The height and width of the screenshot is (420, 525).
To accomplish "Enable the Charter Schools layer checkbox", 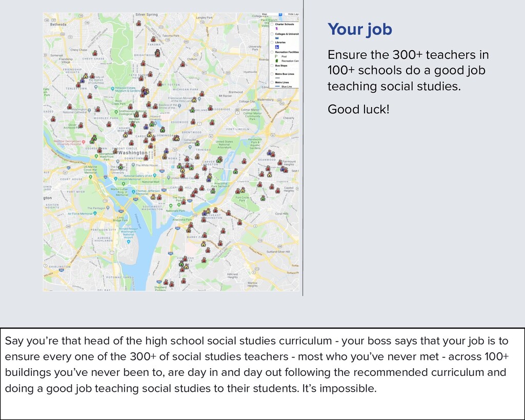I will coord(272,24).
